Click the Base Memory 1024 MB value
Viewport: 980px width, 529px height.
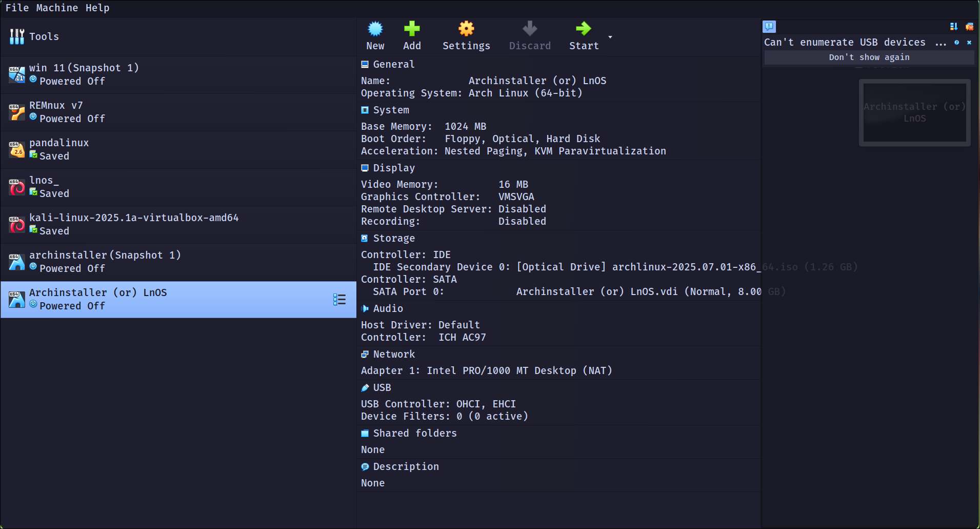click(465, 126)
